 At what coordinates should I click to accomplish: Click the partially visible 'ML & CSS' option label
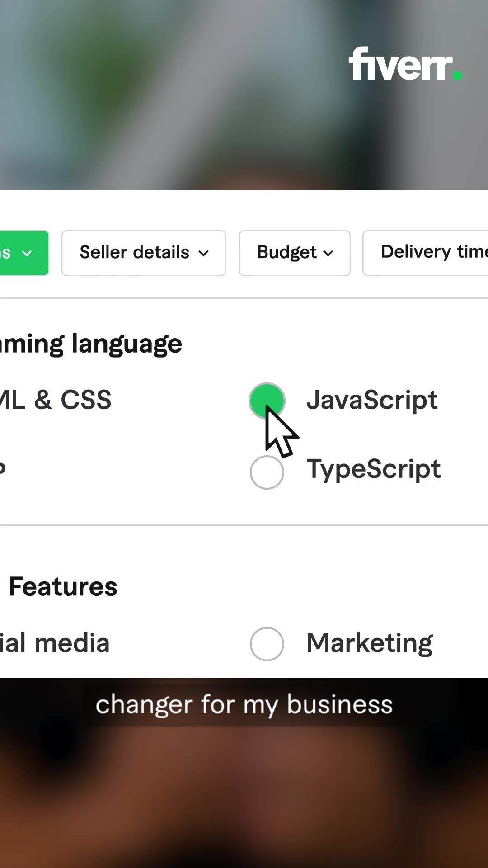click(56, 400)
